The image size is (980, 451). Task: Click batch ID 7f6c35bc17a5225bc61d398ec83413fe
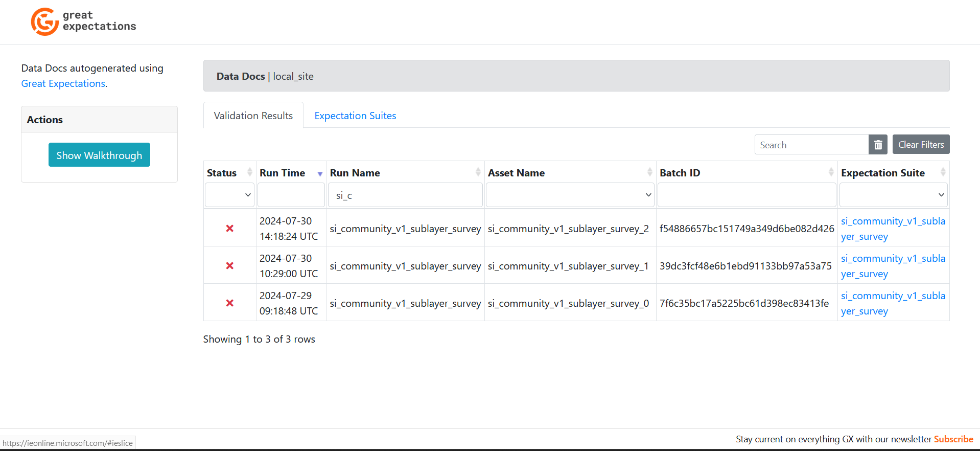[x=744, y=303]
